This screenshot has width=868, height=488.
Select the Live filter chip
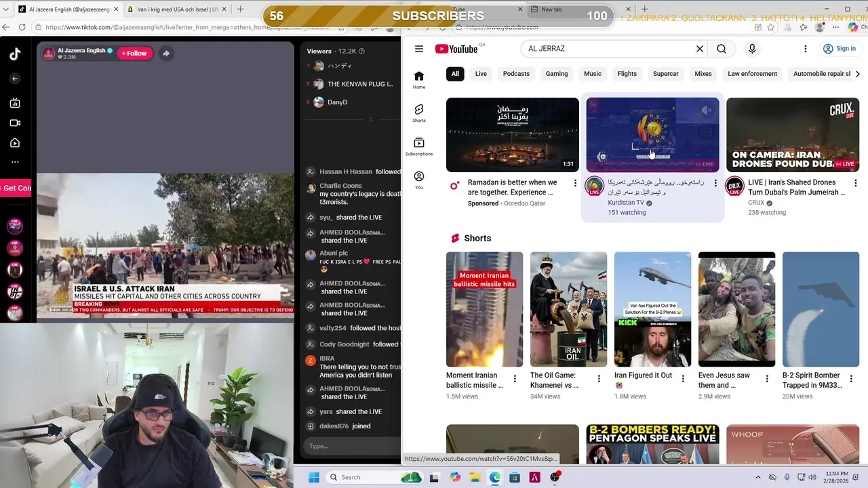coord(481,74)
